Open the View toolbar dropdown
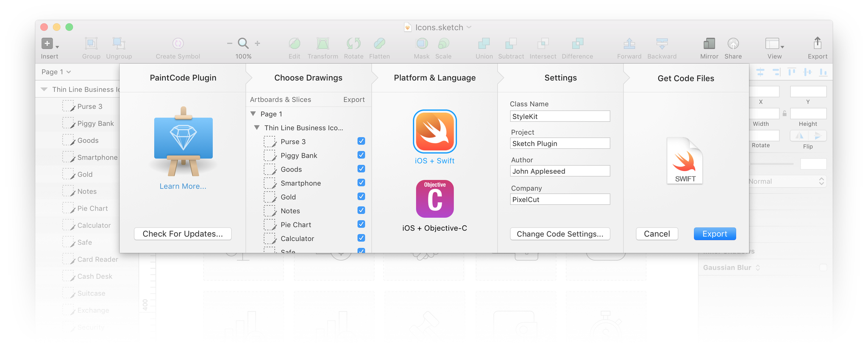Screen dimensions: 868x364 pyautogui.click(x=774, y=44)
